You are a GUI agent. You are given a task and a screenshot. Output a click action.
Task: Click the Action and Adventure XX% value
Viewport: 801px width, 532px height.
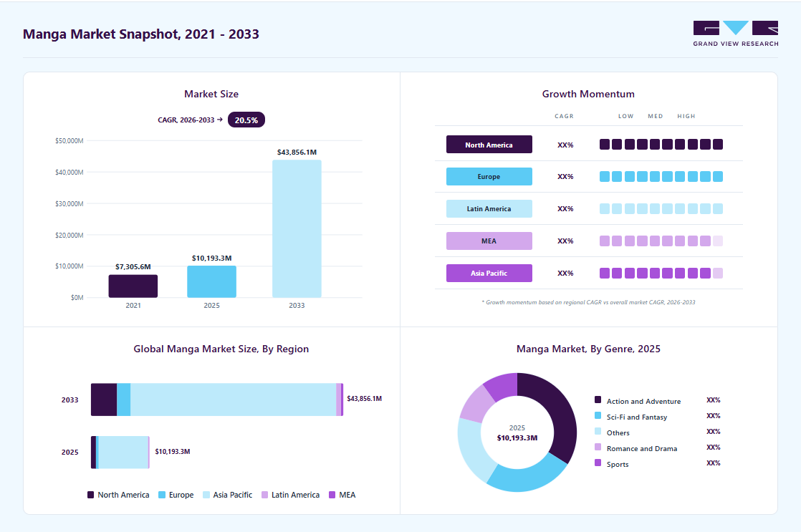click(713, 400)
